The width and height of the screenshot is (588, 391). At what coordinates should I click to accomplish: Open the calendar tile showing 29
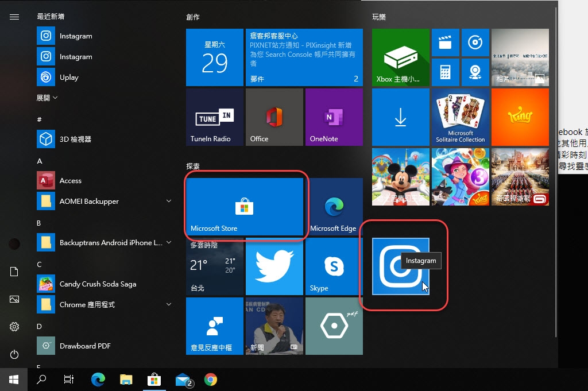point(214,57)
